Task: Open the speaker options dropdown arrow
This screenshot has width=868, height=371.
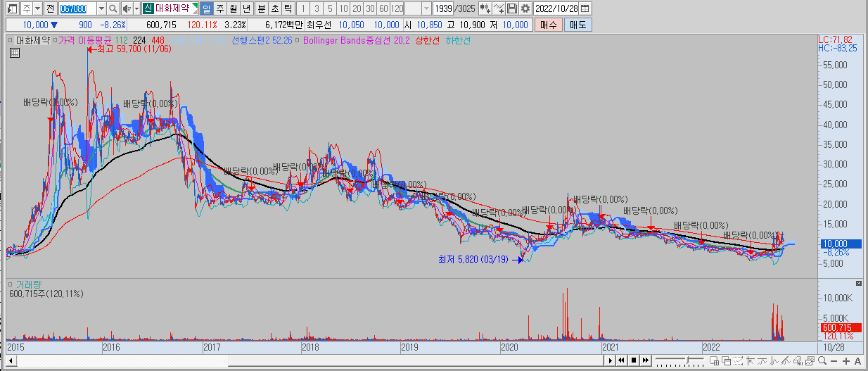Action: pos(135,8)
